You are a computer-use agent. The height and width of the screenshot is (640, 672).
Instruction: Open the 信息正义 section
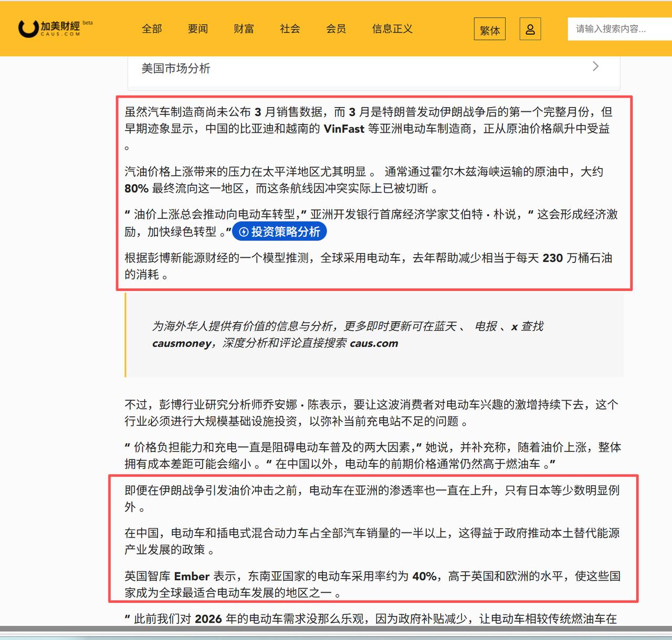(x=392, y=29)
